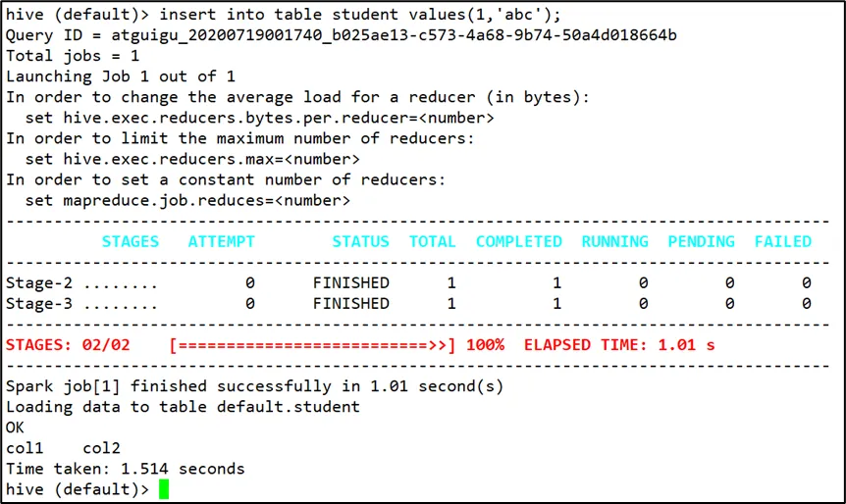Click the red progress bar at 100%
The image size is (846, 504).
click(312, 345)
